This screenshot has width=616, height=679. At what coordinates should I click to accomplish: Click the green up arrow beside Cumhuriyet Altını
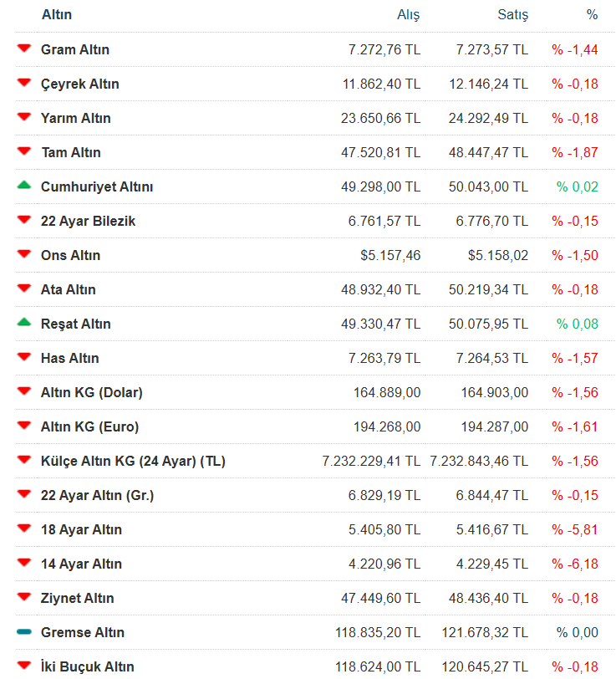[x=23, y=186]
